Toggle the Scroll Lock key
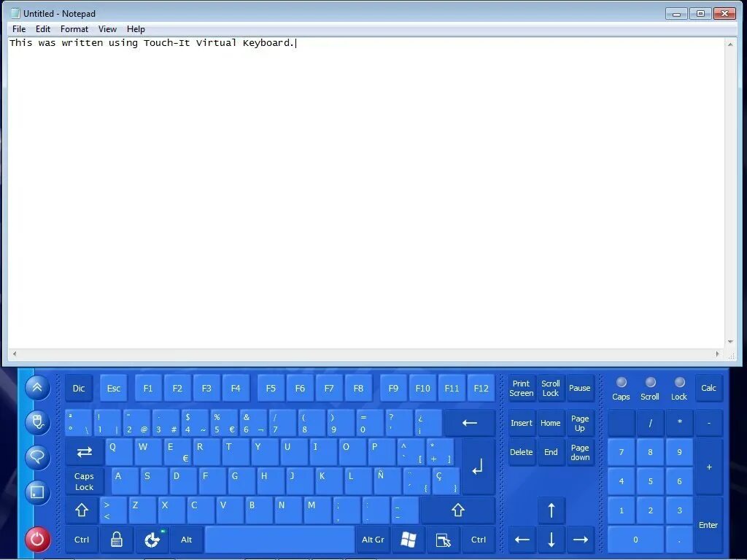The width and height of the screenshot is (747, 560). click(x=550, y=388)
